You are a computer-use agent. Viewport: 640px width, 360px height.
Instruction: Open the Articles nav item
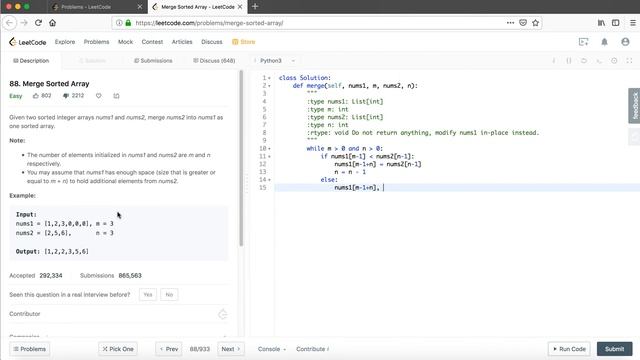pos(182,42)
